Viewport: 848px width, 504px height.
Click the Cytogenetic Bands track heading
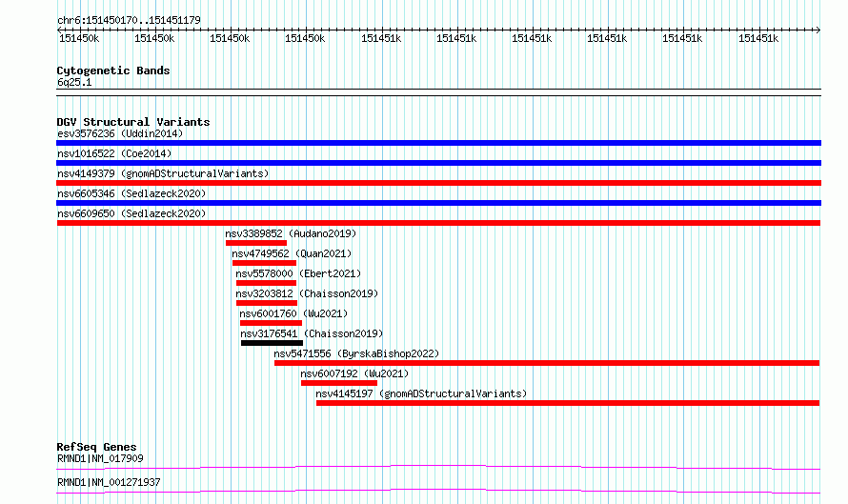coord(113,71)
